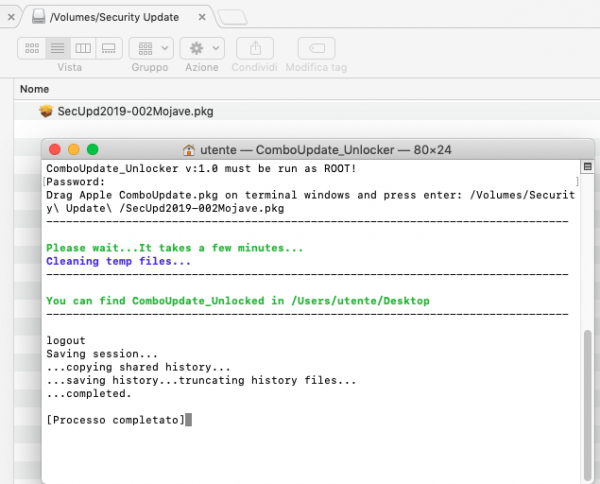
Task: Open the Gruppo grouping dropdown
Action: tap(151, 48)
